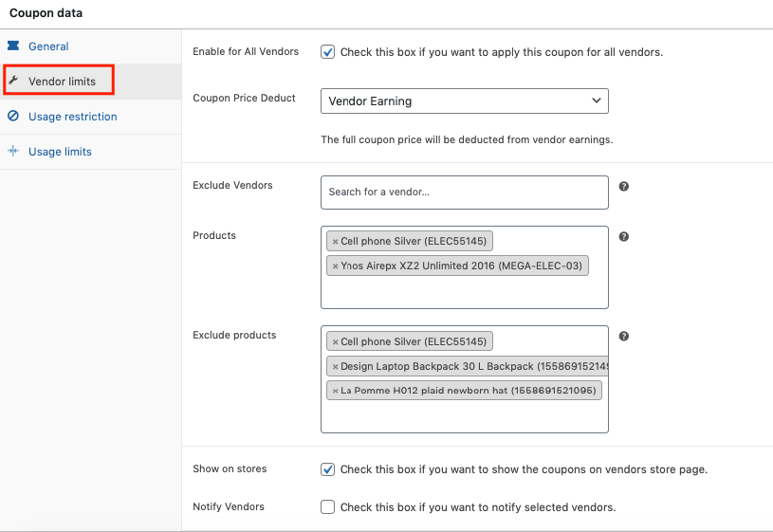This screenshot has height=532, width=773.
Task: Remove Cell phone Silver from Exclude products
Action: pos(335,341)
